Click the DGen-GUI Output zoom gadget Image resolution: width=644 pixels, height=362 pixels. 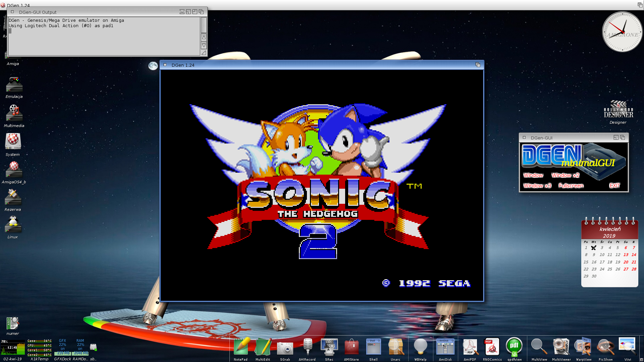195,12
